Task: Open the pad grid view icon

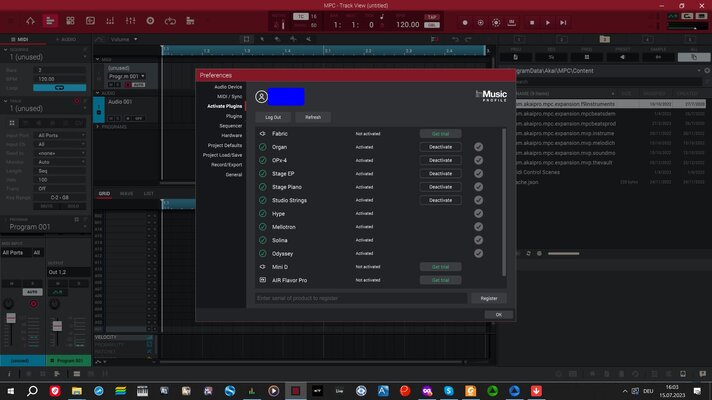Action: (70, 21)
